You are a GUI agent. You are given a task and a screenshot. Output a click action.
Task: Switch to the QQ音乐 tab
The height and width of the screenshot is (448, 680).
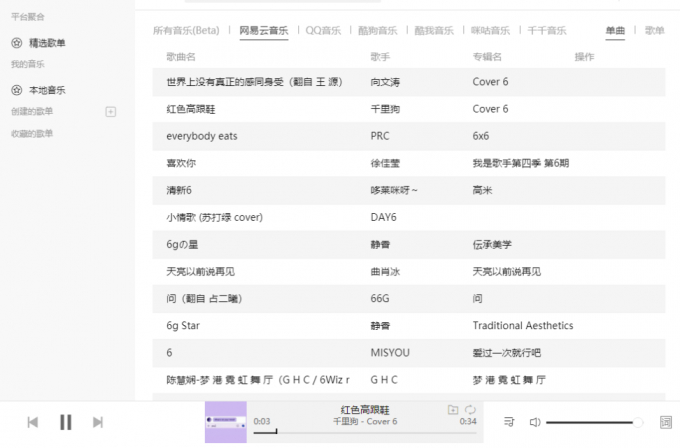tap(323, 30)
